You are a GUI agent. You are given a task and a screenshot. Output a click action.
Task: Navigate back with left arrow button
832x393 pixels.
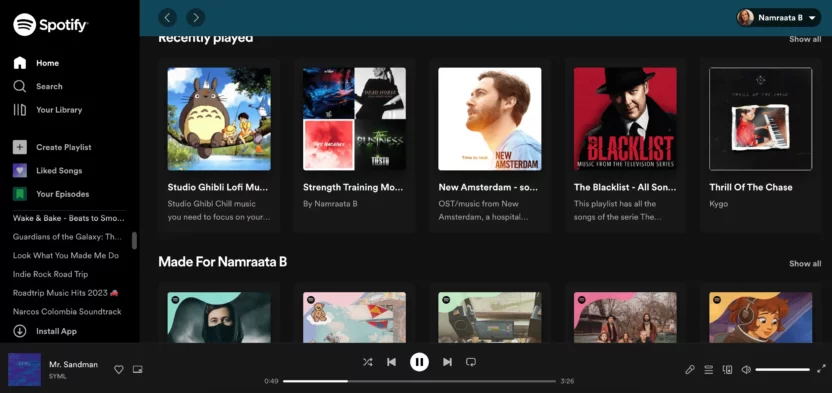pyautogui.click(x=167, y=18)
